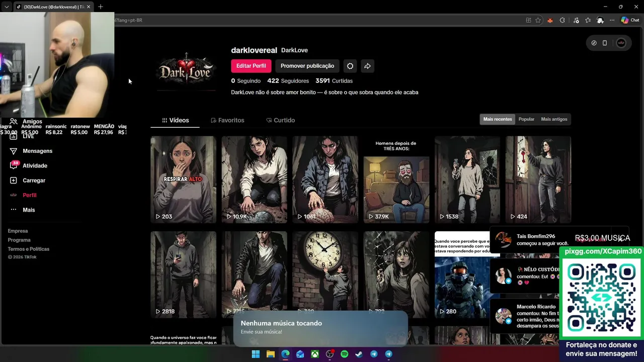The width and height of the screenshot is (644, 362).
Task: Click the split screen icon in address bar
Action: [528, 20]
